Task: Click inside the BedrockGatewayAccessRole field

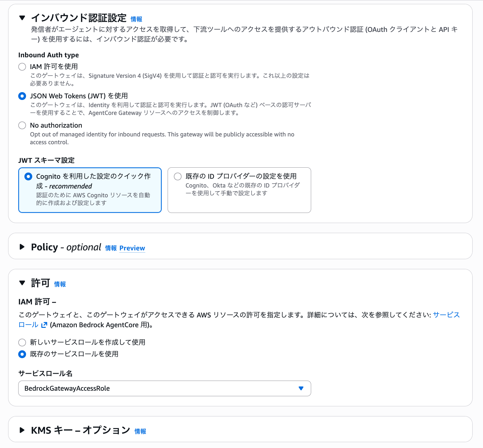Action: [130, 388]
